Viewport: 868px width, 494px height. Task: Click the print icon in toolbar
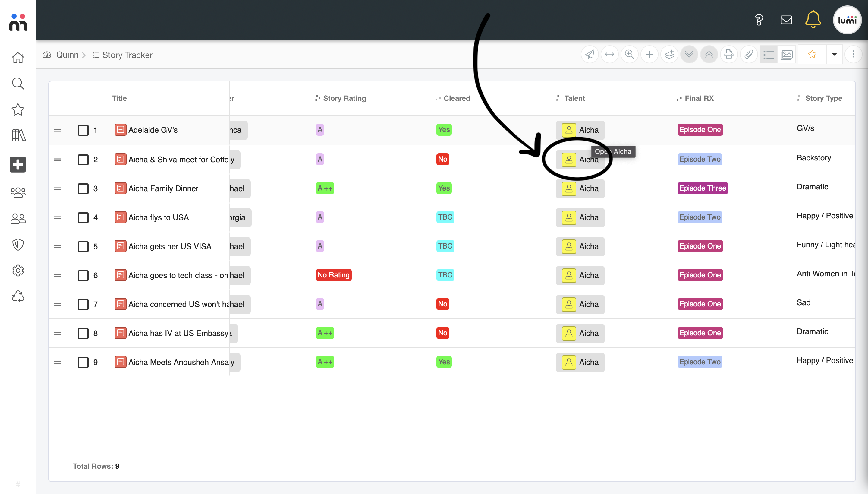[729, 55]
